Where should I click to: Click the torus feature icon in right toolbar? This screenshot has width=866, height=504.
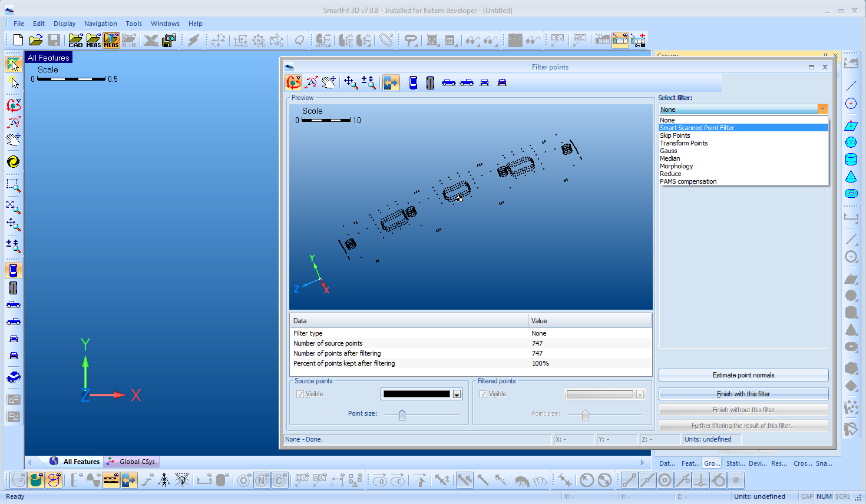coord(851,193)
